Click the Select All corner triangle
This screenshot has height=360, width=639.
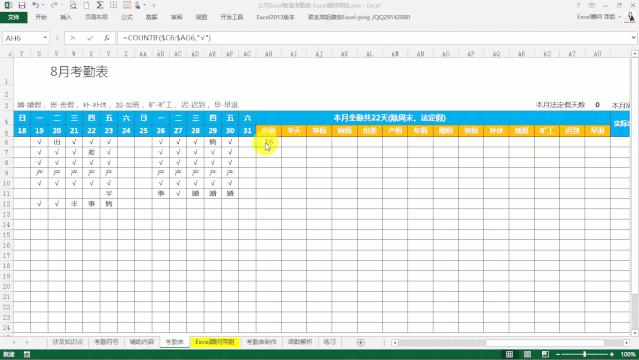tap(9, 54)
